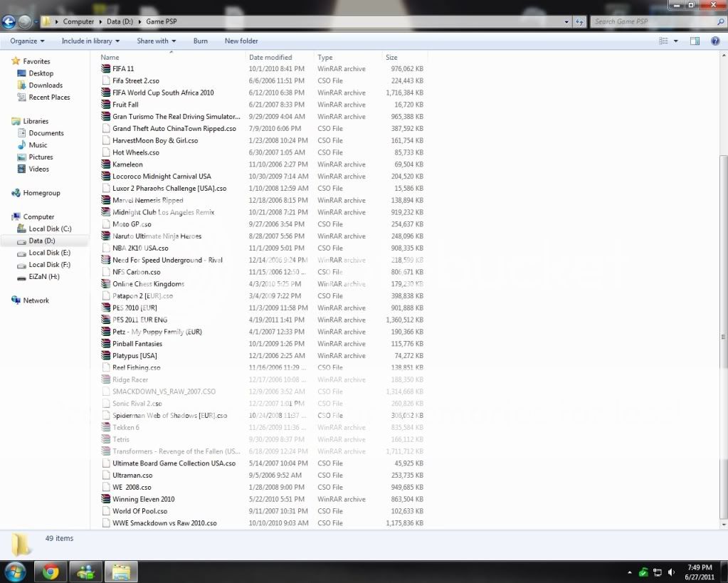Expand the breadcrumb arrow after Computer
This screenshot has height=583, width=728.
tap(100, 21)
